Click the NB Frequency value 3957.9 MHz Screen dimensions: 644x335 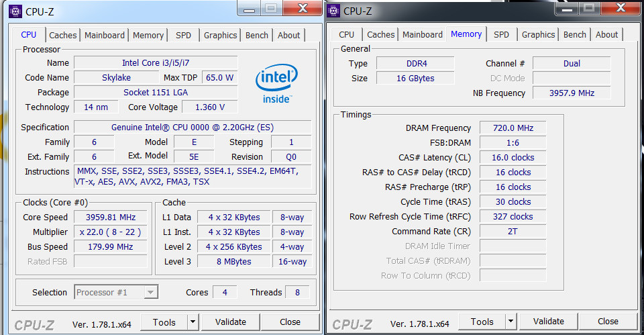(x=572, y=93)
